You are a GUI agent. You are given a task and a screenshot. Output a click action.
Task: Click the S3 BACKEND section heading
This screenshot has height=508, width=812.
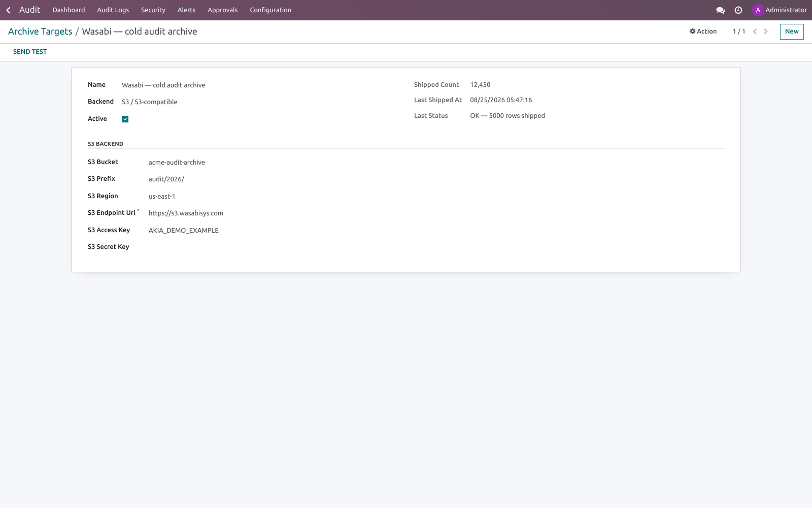(106, 144)
